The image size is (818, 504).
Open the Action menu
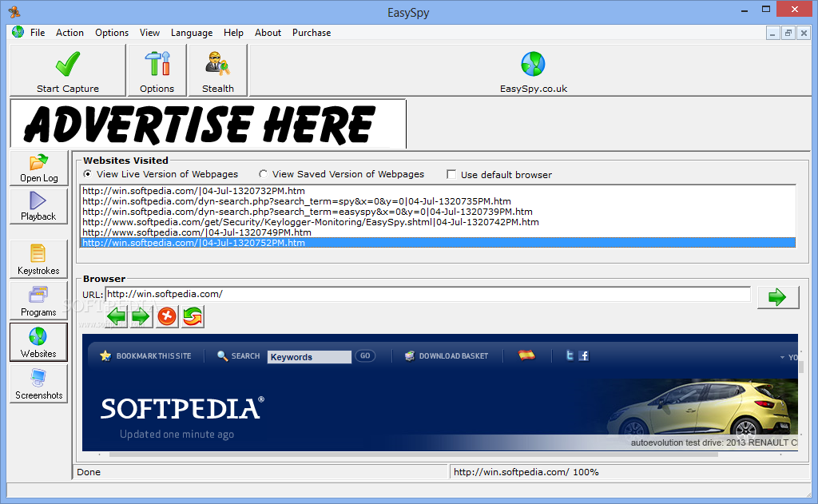(x=70, y=32)
